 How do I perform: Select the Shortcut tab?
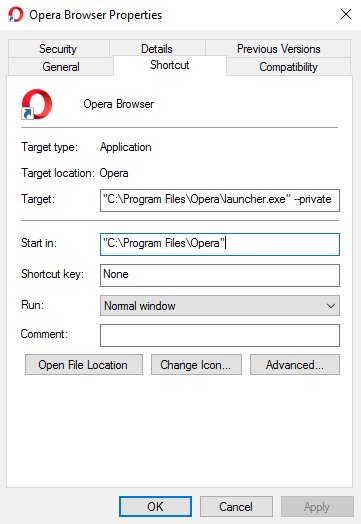pyautogui.click(x=170, y=65)
